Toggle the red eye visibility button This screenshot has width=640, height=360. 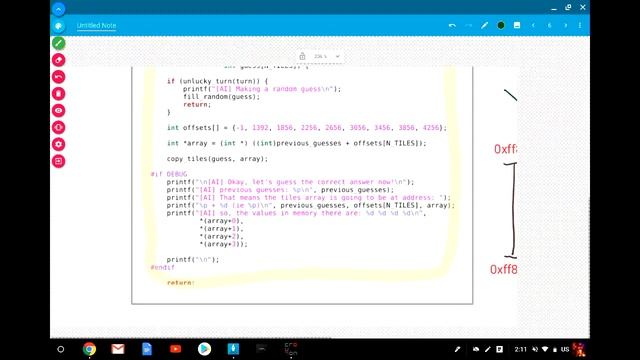(x=58, y=111)
